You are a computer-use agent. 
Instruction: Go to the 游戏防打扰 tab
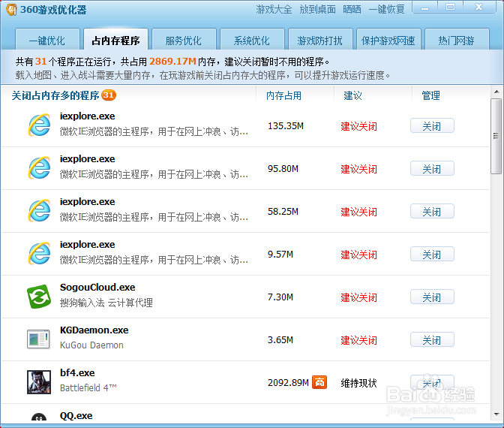[320, 40]
